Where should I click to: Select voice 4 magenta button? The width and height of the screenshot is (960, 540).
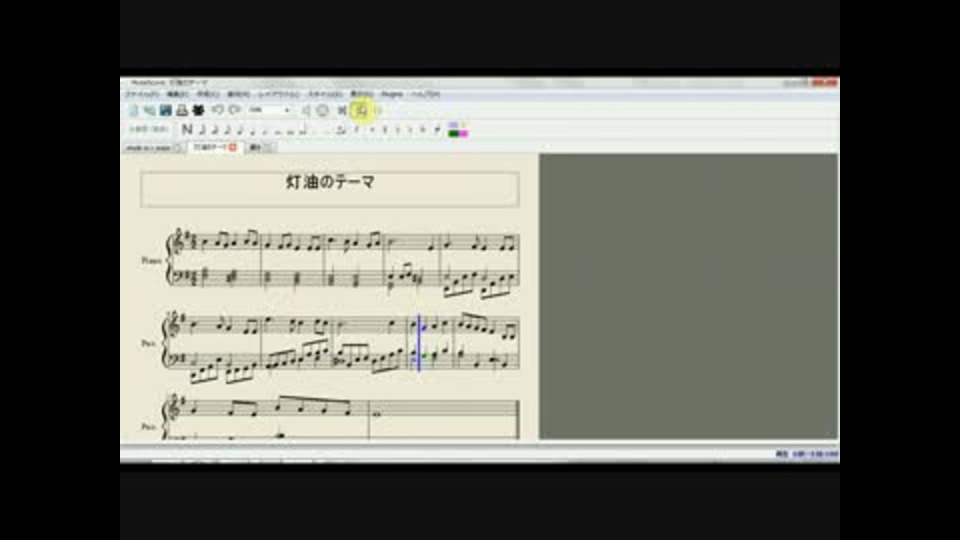click(x=464, y=133)
